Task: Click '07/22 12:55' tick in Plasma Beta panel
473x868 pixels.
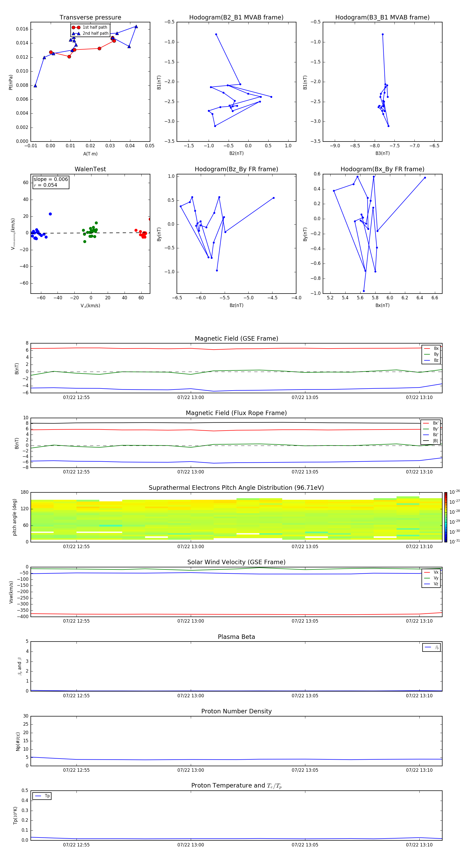Action: [x=76, y=696]
